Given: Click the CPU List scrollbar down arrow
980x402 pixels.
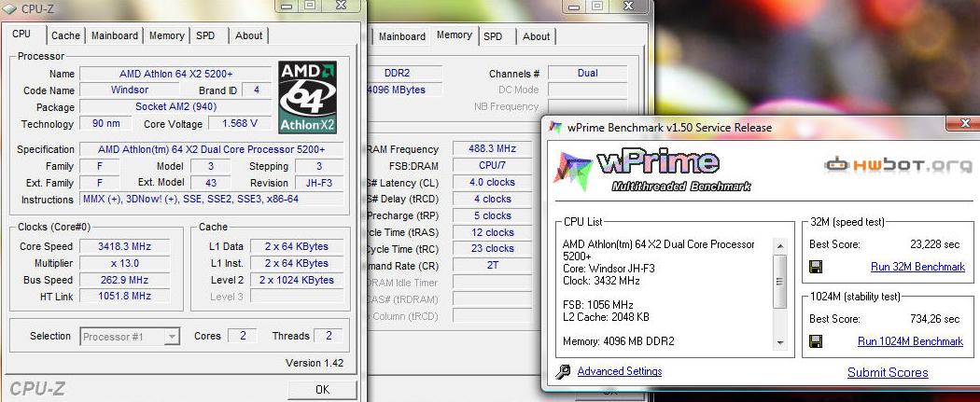Looking at the screenshot, I should [780, 342].
